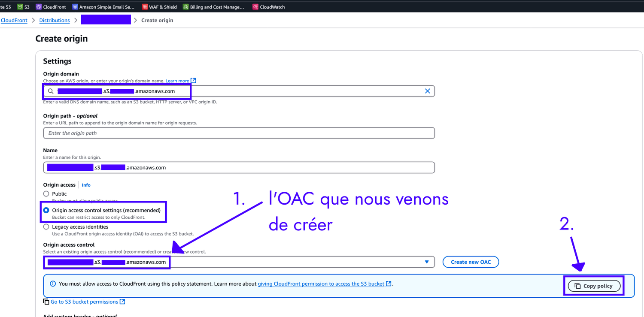
Task: Click the Copy policy button
Action: [x=594, y=286]
